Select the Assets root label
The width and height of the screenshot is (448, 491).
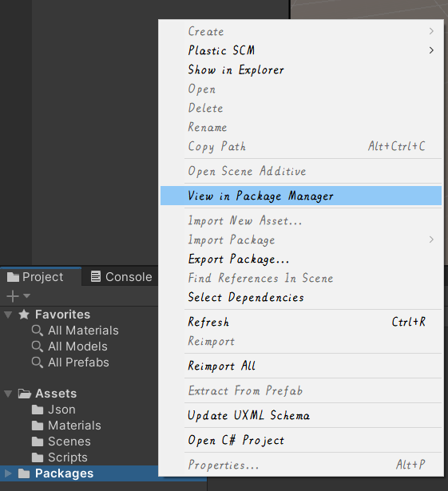[x=56, y=394]
